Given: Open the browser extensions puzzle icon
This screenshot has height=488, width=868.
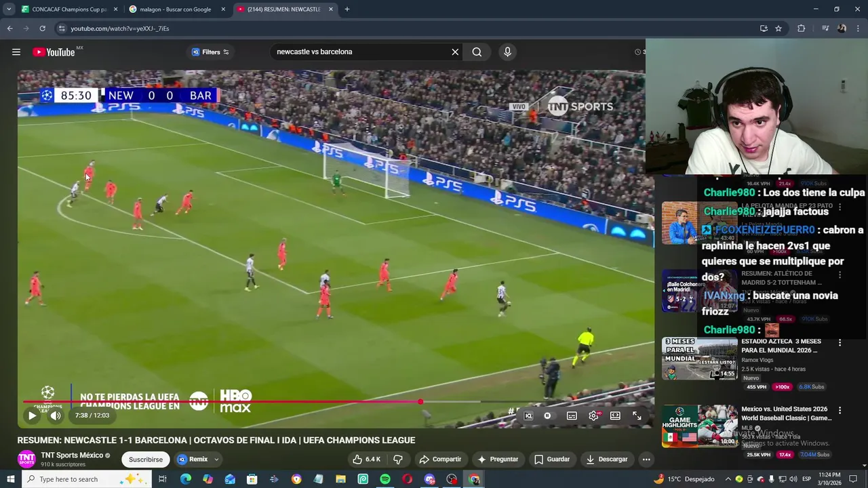Looking at the screenshot, I should coord(801,28).
